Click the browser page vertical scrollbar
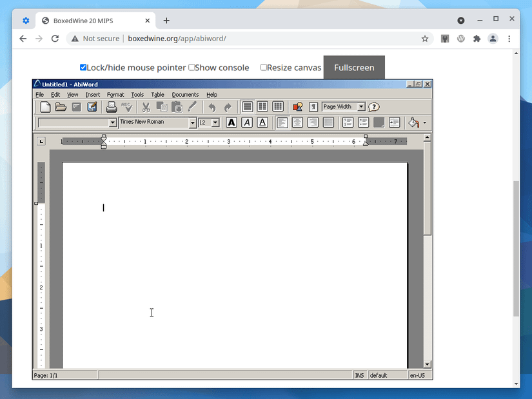This screenshot has height=399, width=532. (516, 249)
